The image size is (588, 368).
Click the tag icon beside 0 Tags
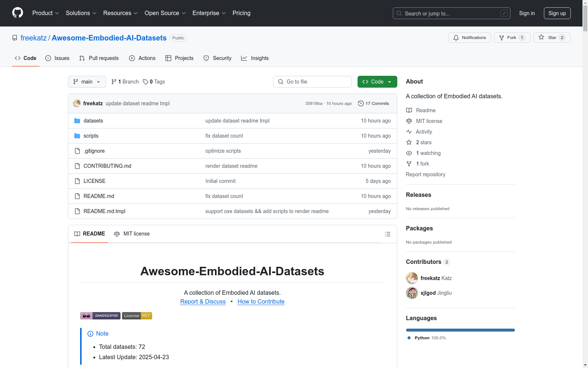coord(146,82)
